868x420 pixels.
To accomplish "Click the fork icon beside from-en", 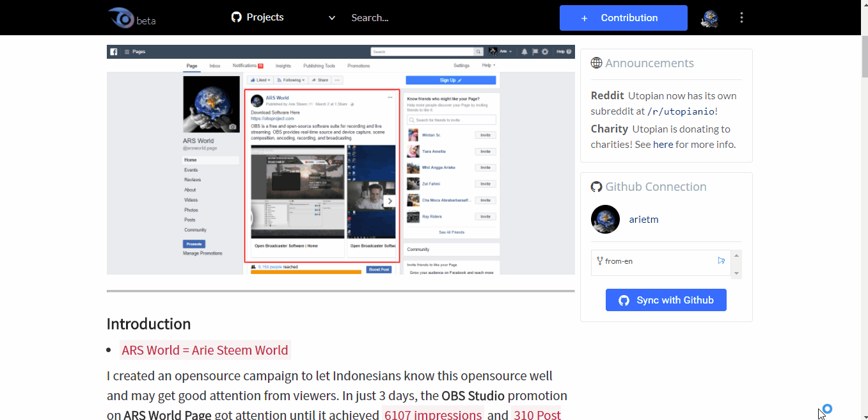I will [599, 261].
